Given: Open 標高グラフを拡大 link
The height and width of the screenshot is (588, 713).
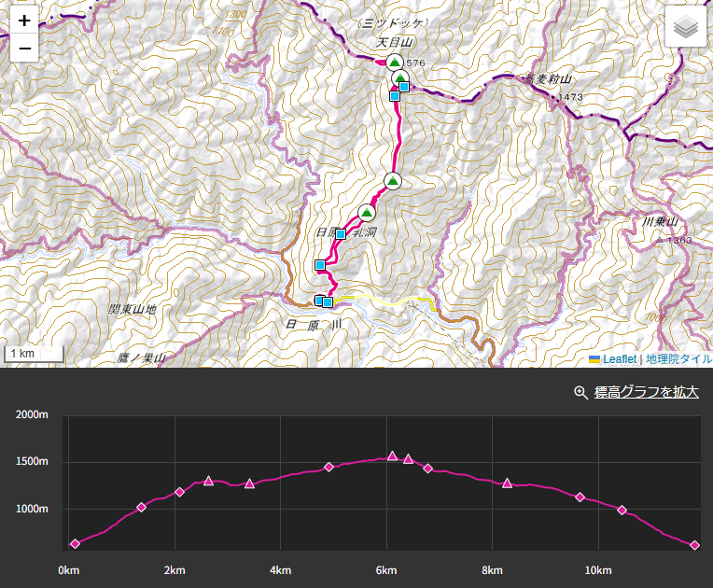Looking at the screenshot, I should click(x=646, y=392).
